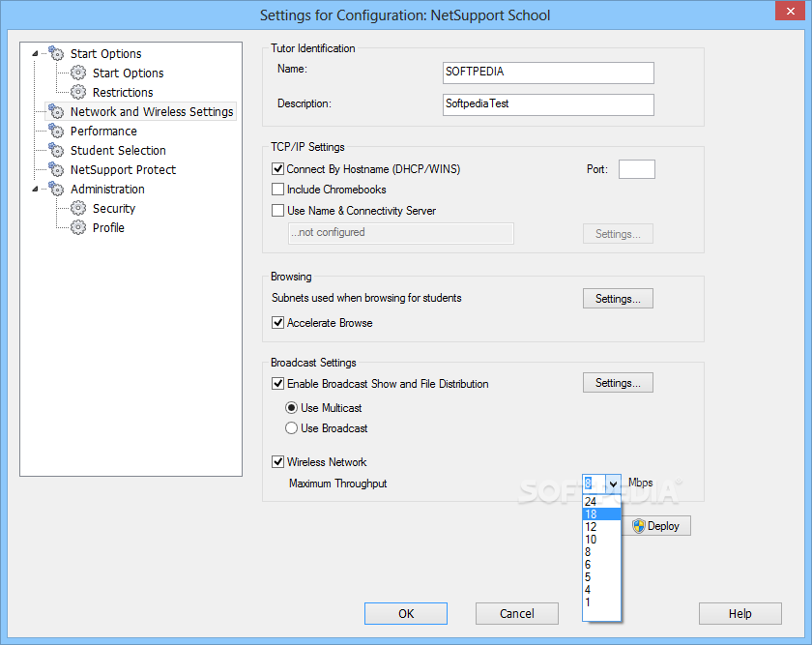Viewport: 812px width, 645px height.
Task: Click the gear icon next to Performance
Action: tap(56, 131)
